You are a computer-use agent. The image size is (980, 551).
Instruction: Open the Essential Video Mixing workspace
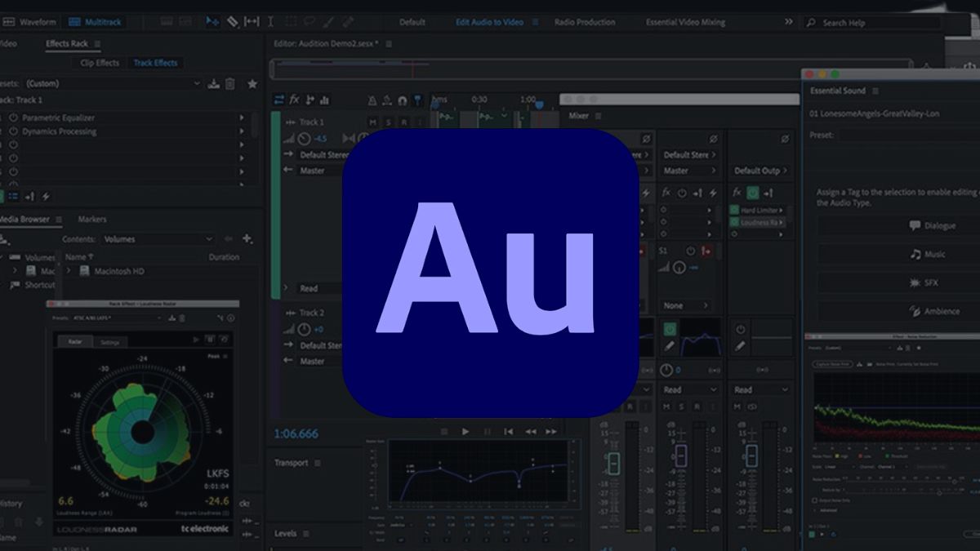[685, 23]
